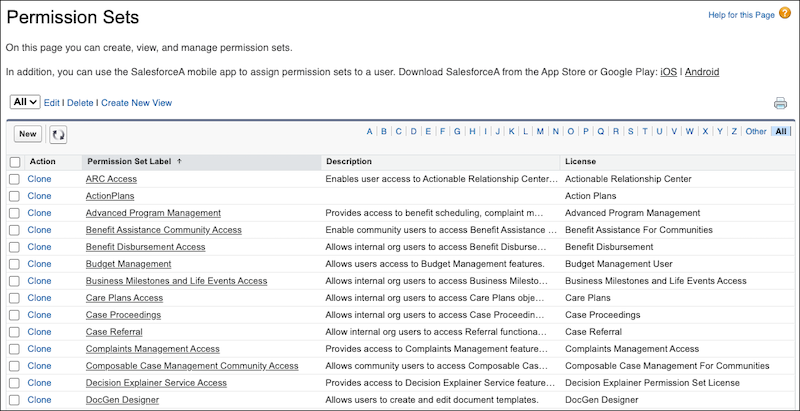This screenshot has height=411, width=800.
Task: Select 'Allows users to create and edit document templates.'
Action: pyautogui.click(x=432, y=400)
